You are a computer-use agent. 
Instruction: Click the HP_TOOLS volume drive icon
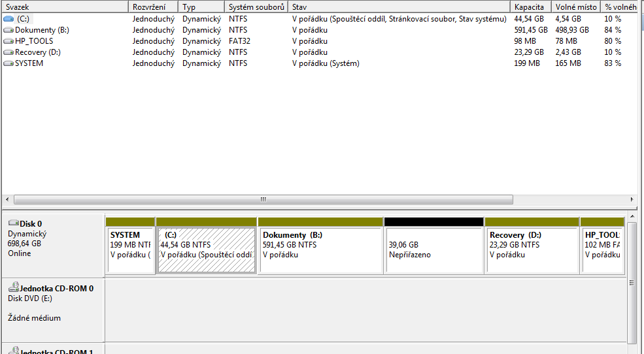(8, 41)
